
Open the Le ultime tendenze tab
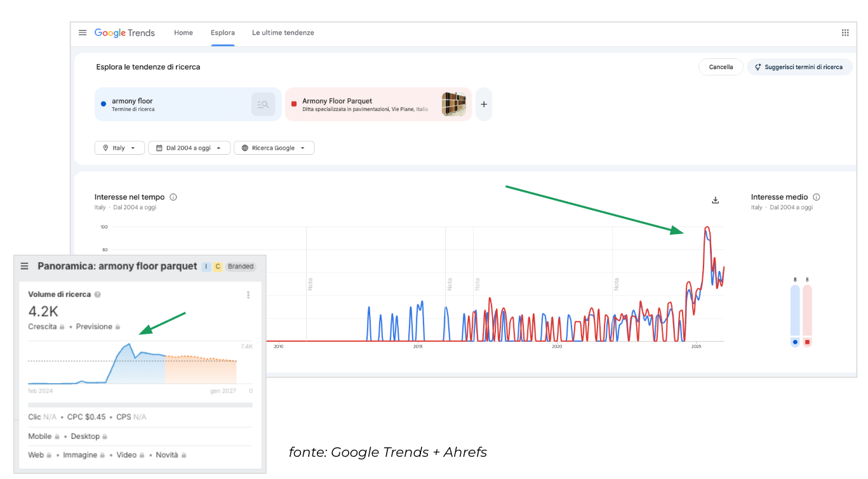coord(283,33)
